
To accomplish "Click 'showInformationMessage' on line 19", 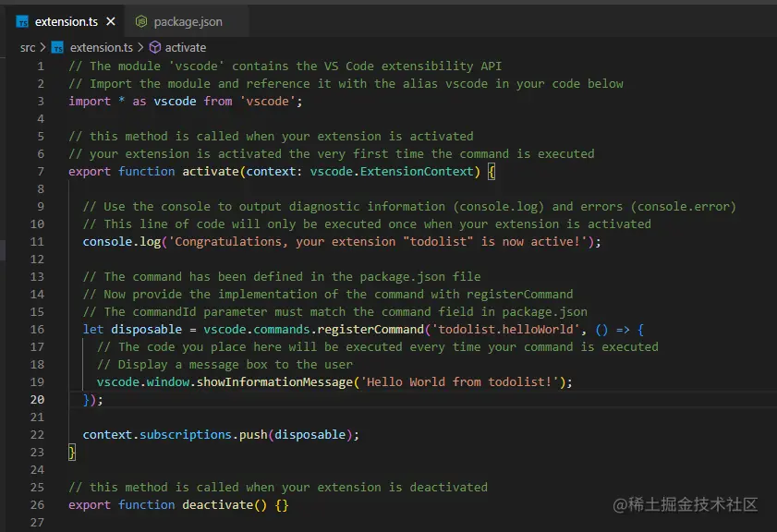I will coord(274,381).
